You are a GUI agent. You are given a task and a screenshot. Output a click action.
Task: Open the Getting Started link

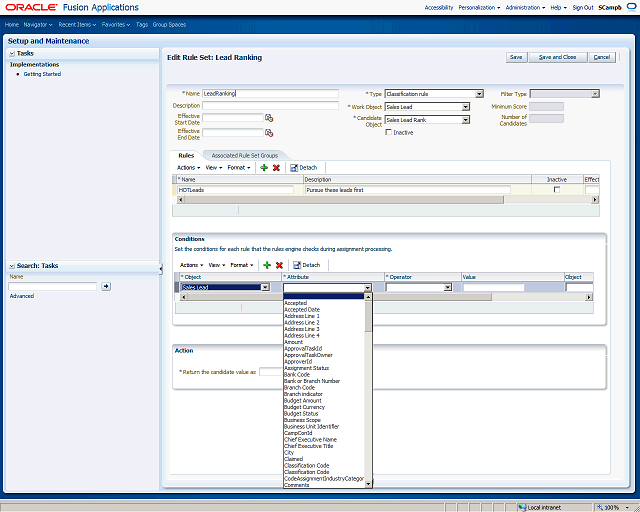[42, 74]
